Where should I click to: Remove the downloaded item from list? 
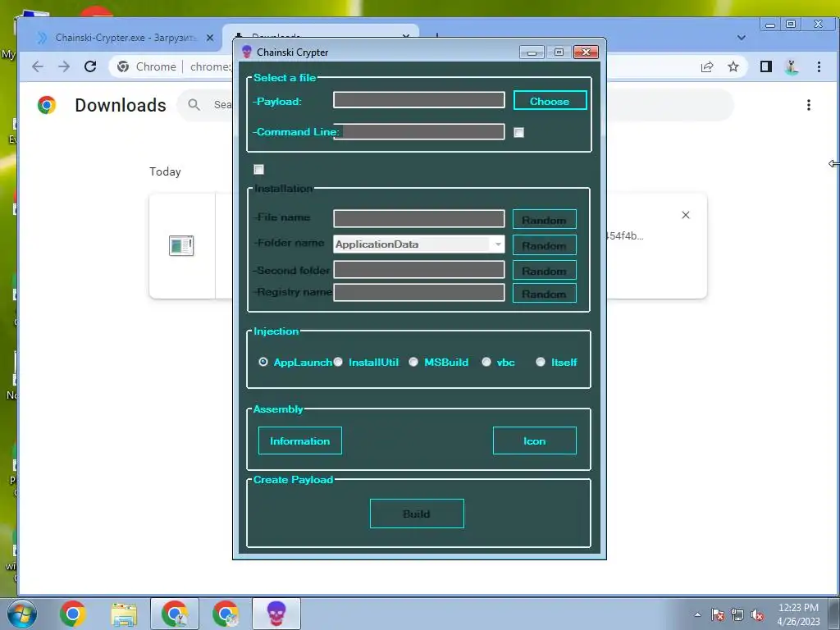(x=686, y=215)
